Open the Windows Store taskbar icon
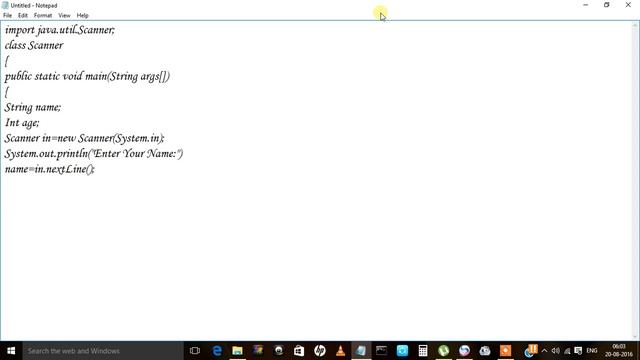The height and width of the screenshot is (360, 640). [x=299, y=351]
